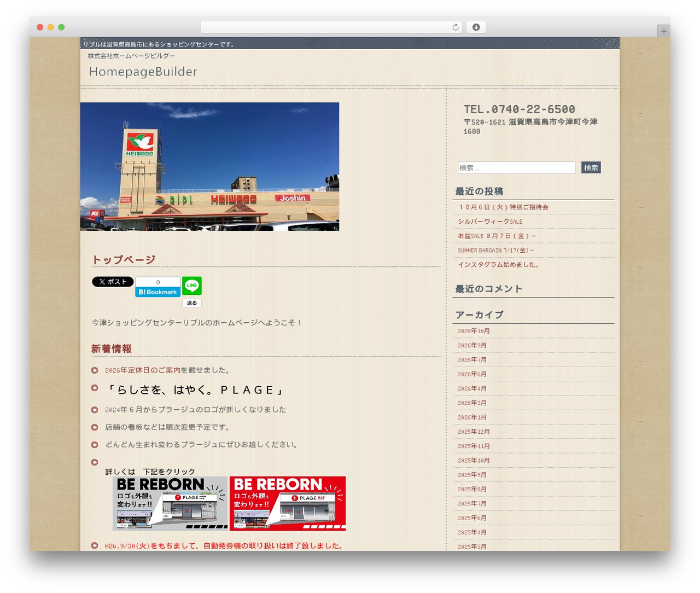Click the browser reload icon
The height and width of the screenshot is (593, 700).
coord(455,27)
